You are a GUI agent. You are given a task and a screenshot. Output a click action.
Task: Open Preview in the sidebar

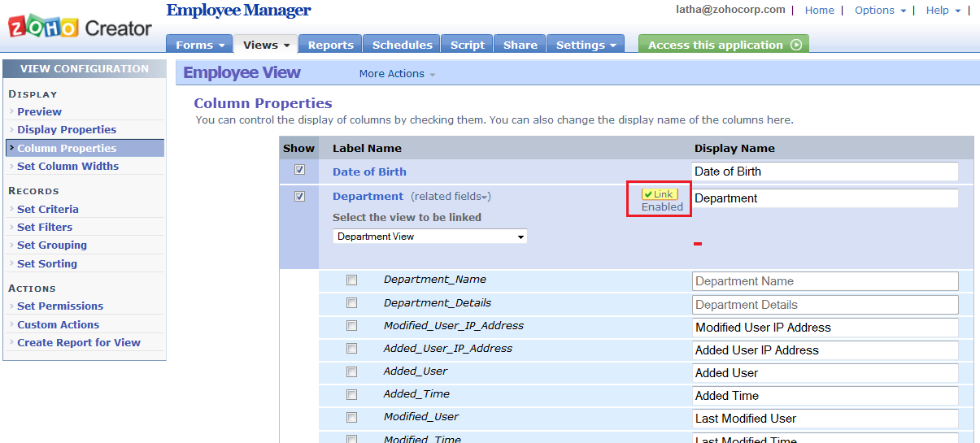(x=39, y=111)
